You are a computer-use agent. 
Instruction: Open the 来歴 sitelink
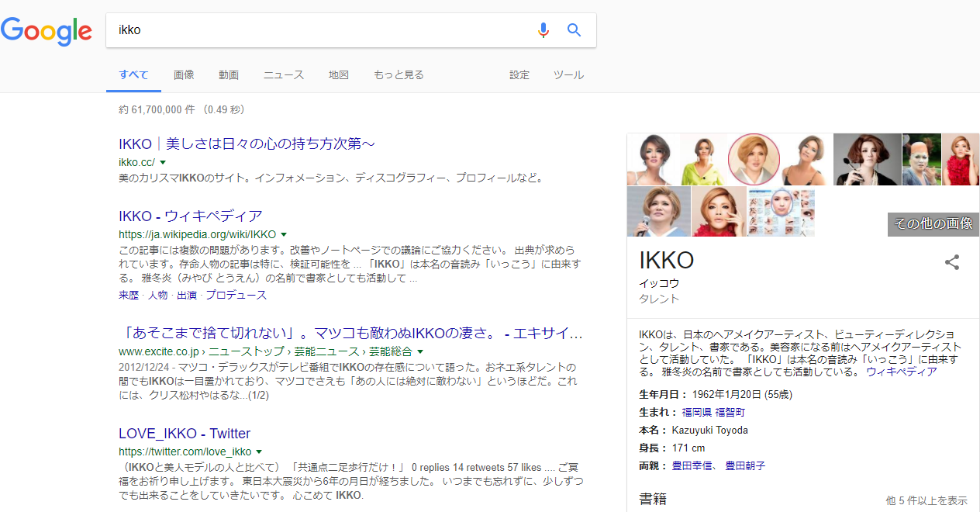point(129,296)
